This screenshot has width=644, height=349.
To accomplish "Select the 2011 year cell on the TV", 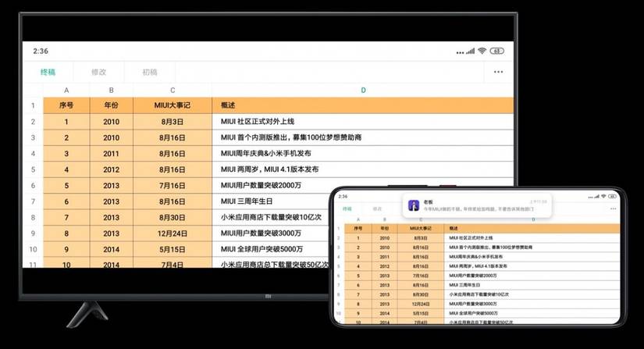I will (x=112, y=154).
